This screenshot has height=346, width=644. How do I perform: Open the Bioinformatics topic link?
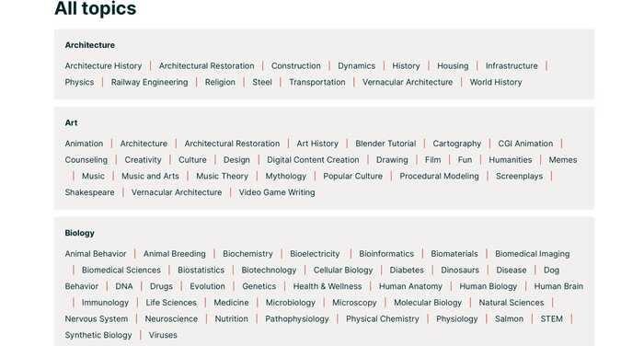pyautogui.click(x=386, y=254)
